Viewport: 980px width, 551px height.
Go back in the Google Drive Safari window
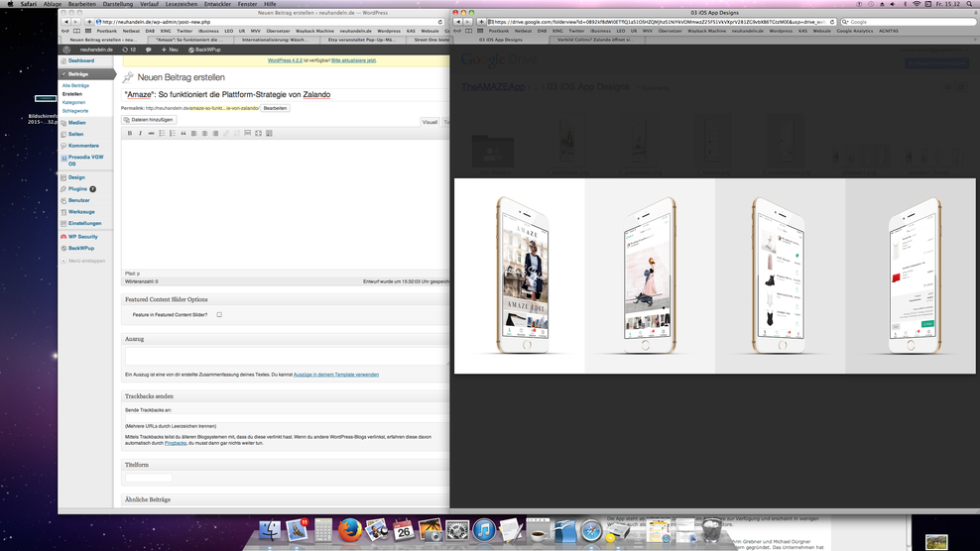click(457, 22)
